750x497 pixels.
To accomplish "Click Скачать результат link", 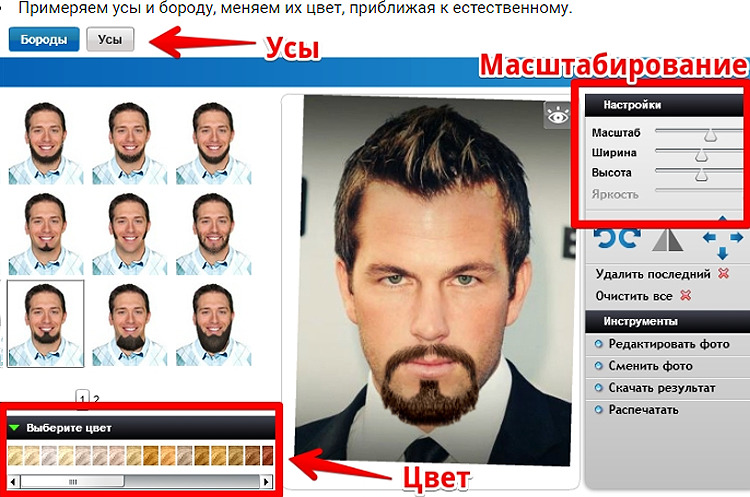I will click(x=662, y=388).
